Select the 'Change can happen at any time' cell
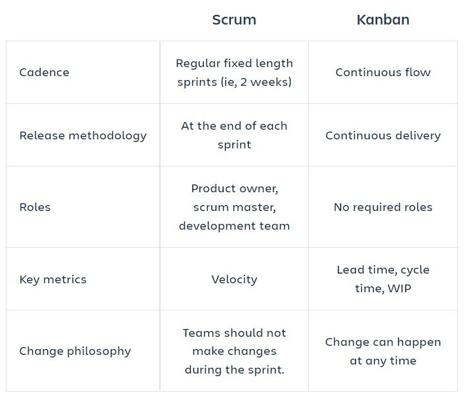 click(x=383, y=351)
